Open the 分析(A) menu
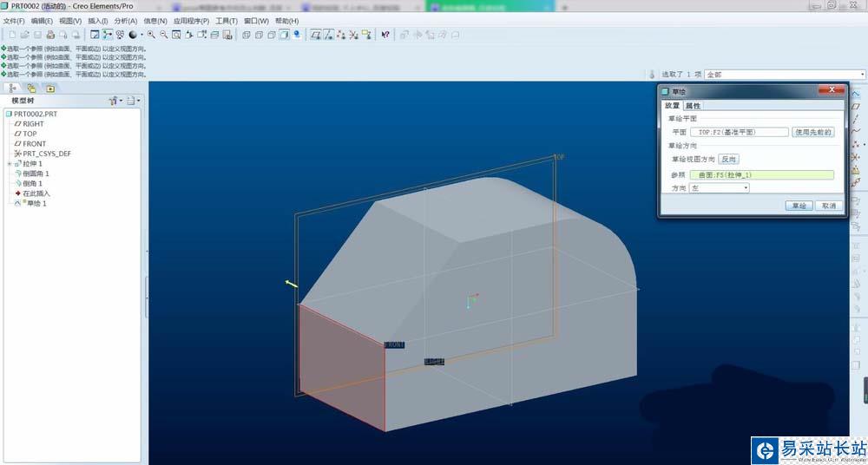868x465 pixels. coord(125,21)
